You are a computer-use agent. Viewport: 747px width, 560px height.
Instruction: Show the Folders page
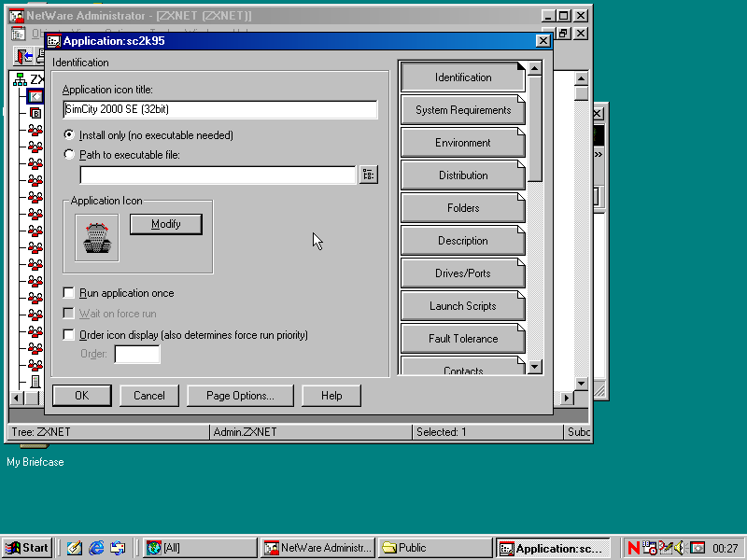point(462,208)
